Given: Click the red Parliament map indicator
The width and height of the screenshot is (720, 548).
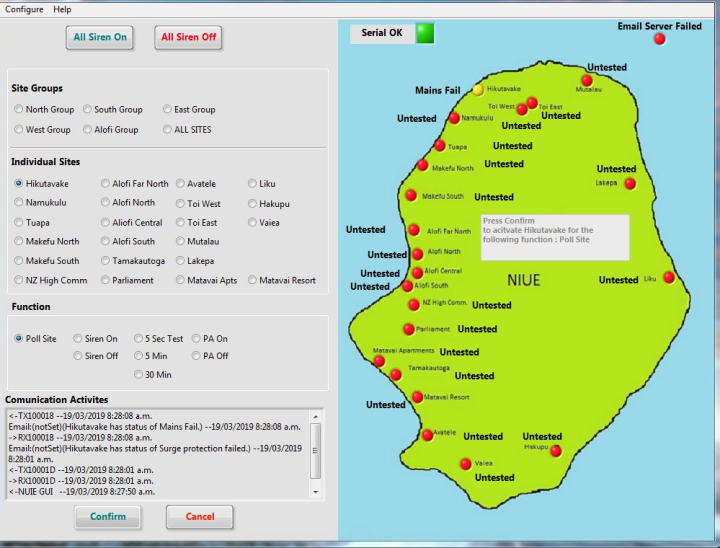Looking at the screenshot, I should (409, 329).
